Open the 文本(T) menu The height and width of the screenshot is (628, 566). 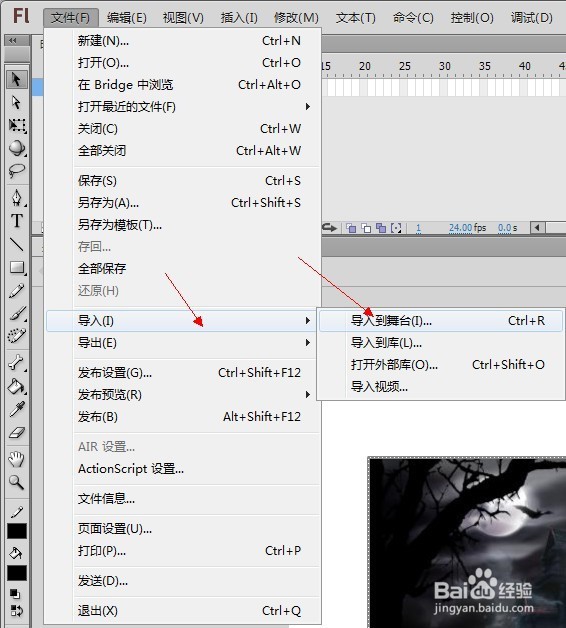[x=356, y=18]
